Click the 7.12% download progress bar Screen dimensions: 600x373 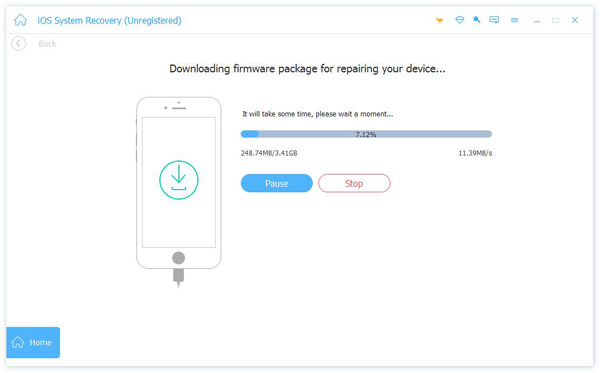(366, 134)
